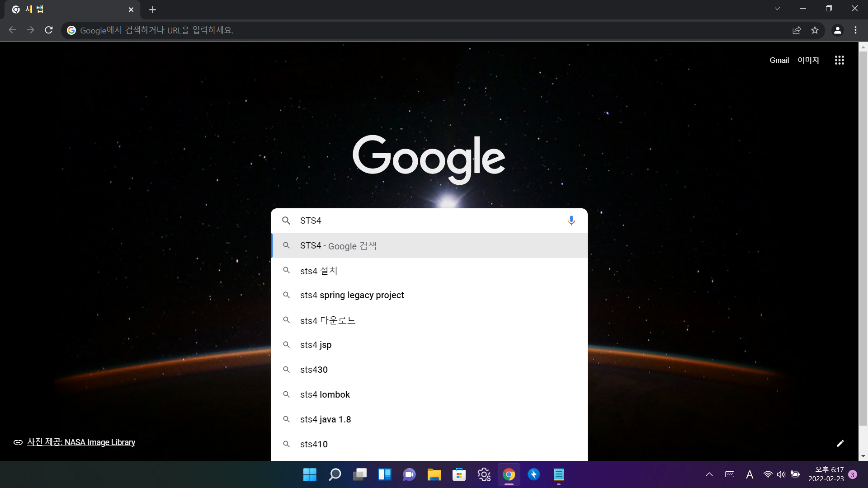Open the Google apps grid

839,60
